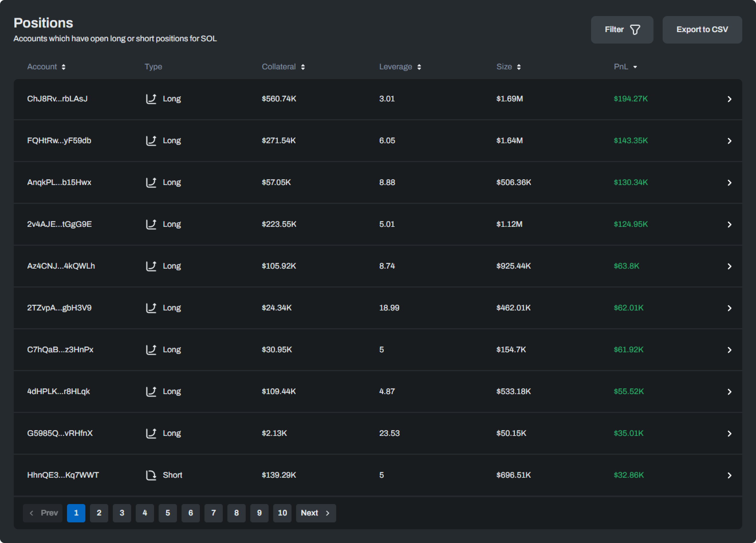756x543 pixels.
Task: Click the $2.13K collateral value
Action: 274,433
